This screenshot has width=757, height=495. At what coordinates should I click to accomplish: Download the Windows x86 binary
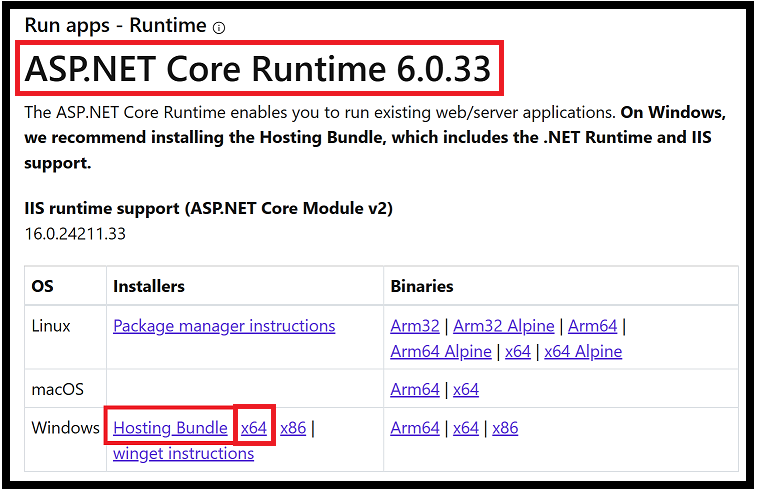click(505, 428)
